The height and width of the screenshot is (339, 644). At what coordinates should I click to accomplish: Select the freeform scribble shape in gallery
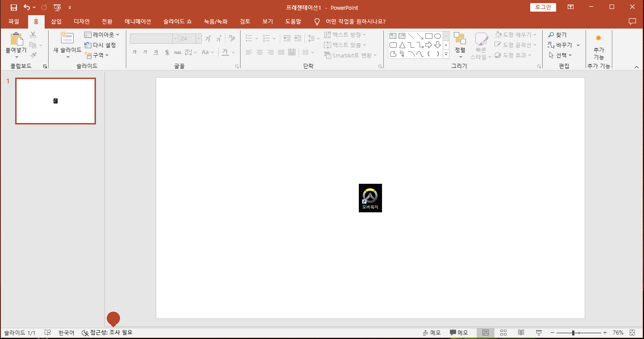[x=402, y=54]
